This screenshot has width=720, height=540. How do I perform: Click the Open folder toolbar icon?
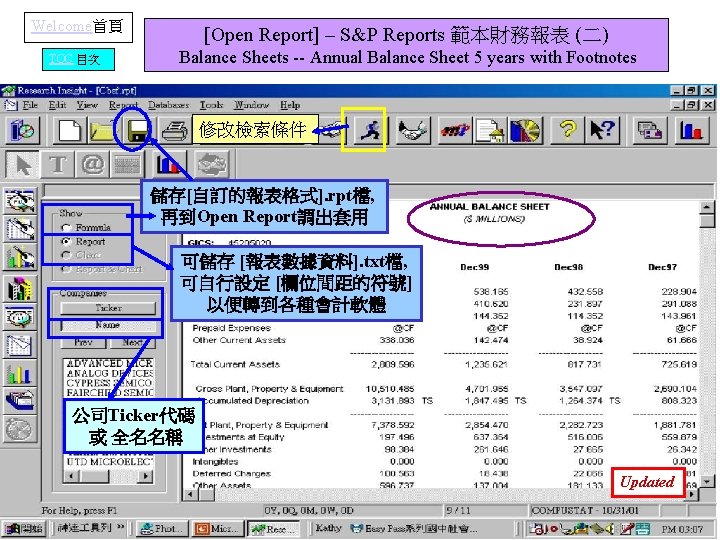pyautogui.click(x=102, y=130)
